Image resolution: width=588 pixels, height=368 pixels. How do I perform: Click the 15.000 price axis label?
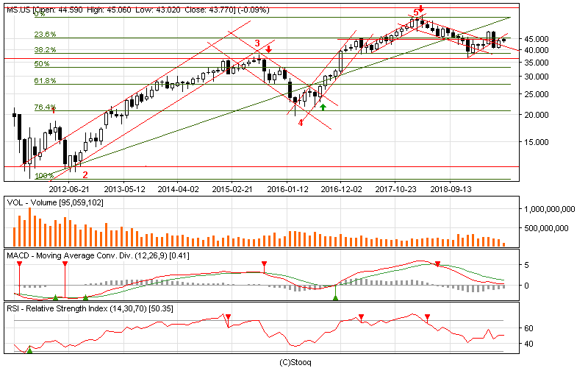pos(537,142)
